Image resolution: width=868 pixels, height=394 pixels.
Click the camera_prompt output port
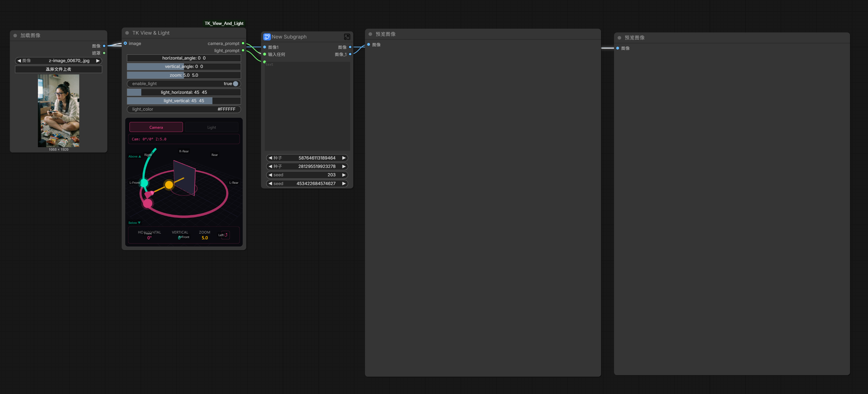coord(243,43)
